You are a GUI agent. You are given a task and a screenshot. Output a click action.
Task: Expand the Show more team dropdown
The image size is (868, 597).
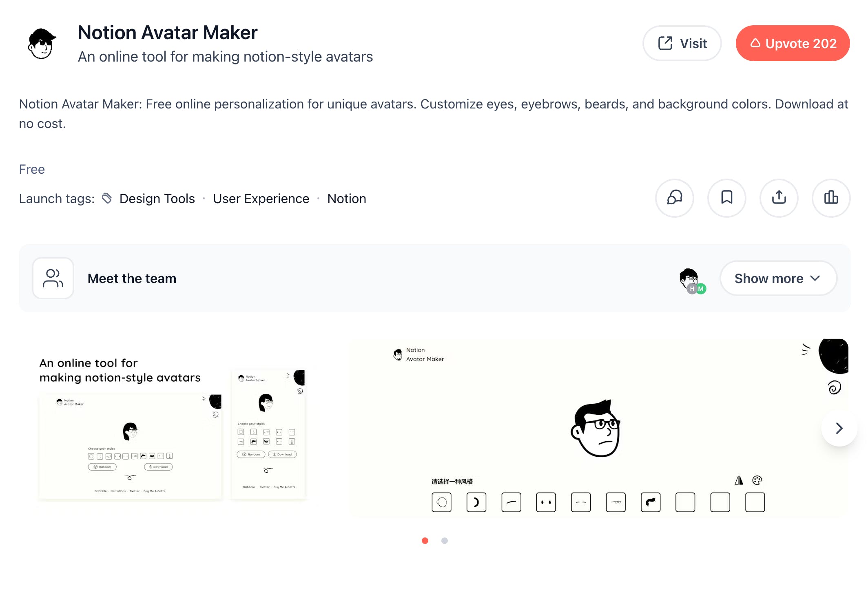pos(778,278)
